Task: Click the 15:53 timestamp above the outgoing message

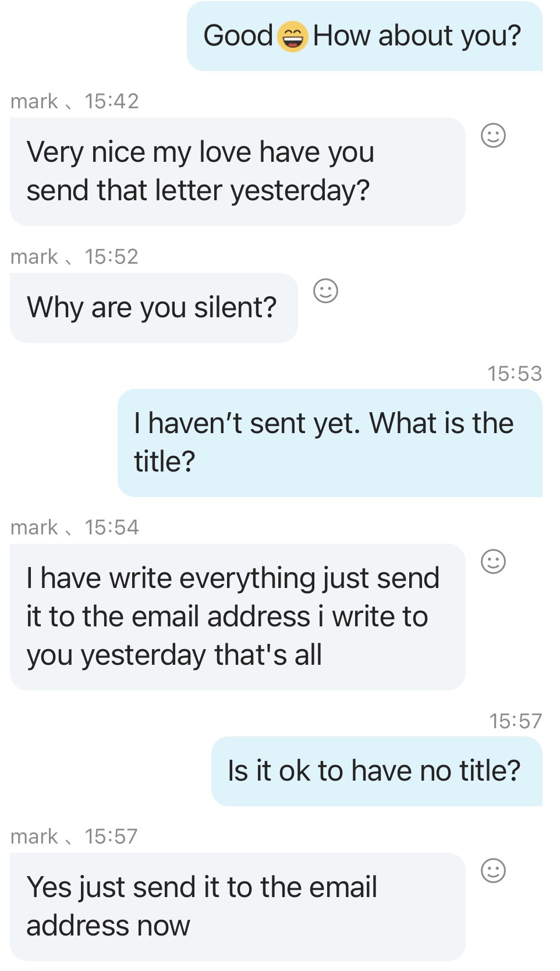Action: tap(515, 374)
